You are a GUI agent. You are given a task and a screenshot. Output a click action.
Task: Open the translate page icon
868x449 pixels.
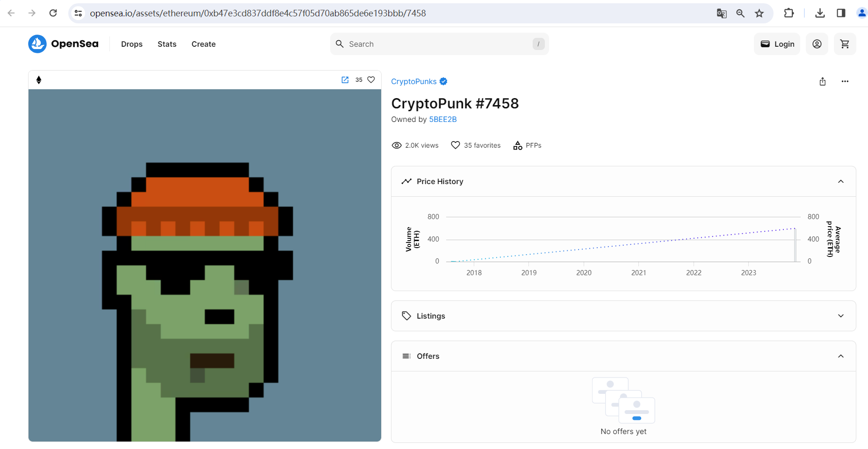point(722,13)
